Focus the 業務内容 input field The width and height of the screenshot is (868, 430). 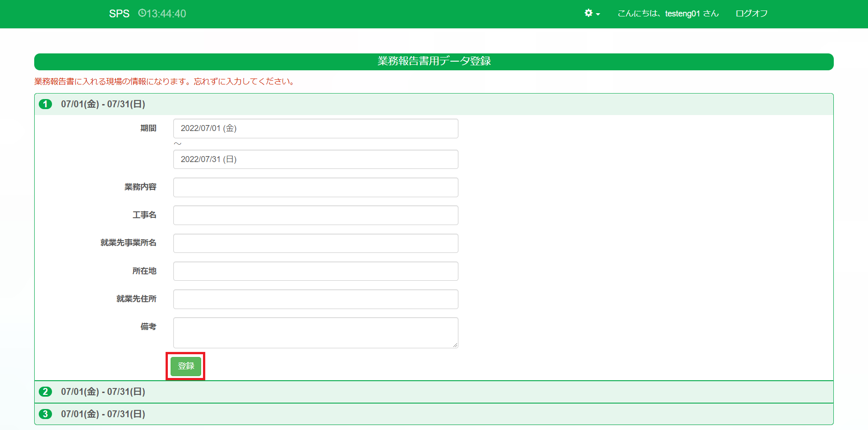coord(315,188)
